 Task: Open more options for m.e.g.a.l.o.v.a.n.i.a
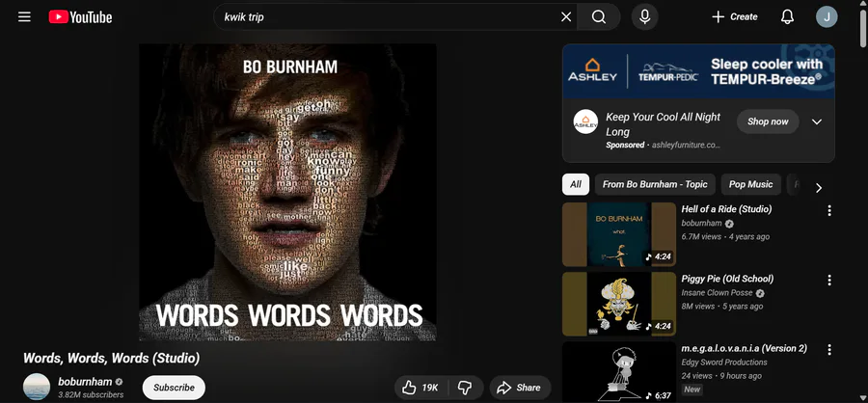829,350
